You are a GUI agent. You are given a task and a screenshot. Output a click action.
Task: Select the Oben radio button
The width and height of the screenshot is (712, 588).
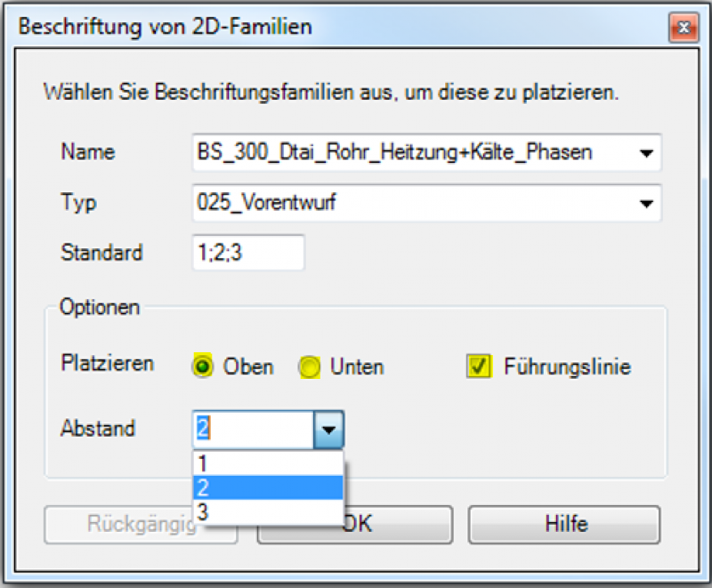(202, 366)
